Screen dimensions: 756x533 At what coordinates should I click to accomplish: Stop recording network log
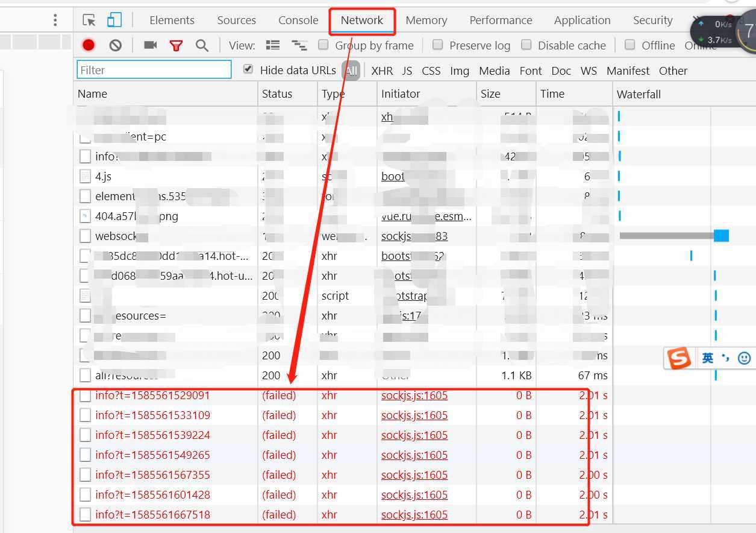tap(89, 45)
